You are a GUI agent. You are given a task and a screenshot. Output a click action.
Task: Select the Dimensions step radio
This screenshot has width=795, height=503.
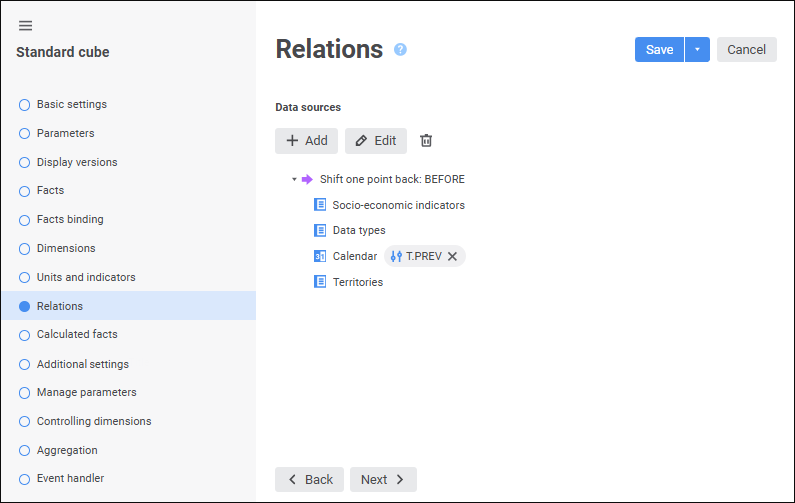[24, 248]
